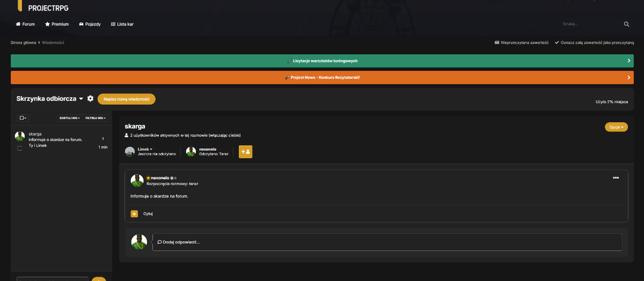Open the Premium menu item
The height and width of the screenshot is (281, 644).
(57, 24)
